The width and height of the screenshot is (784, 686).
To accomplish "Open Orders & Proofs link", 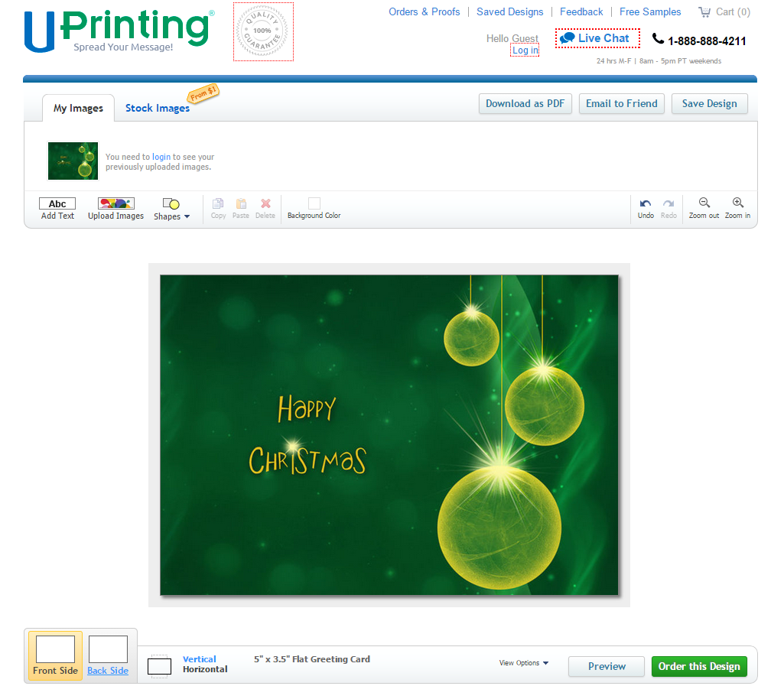I will (x=424, y=12).
